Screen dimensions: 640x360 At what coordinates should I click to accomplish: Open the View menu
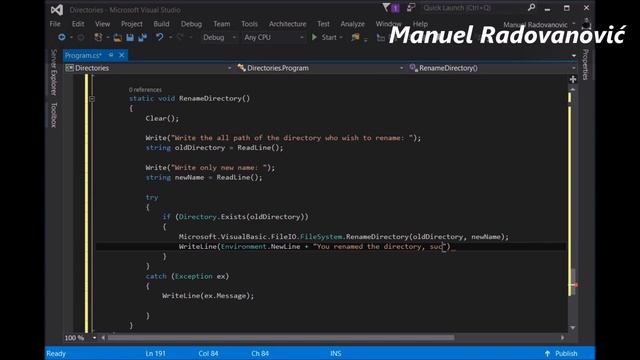tap(102, 24)
